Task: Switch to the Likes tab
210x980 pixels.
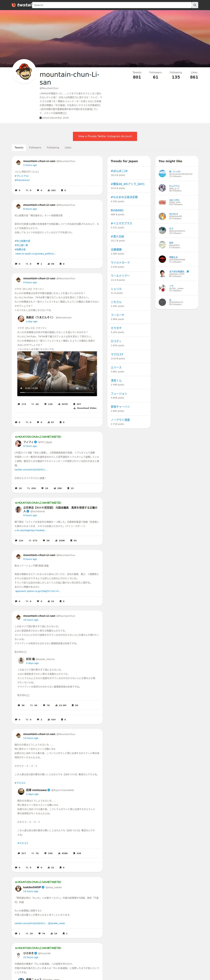Action: pos(68,148)
